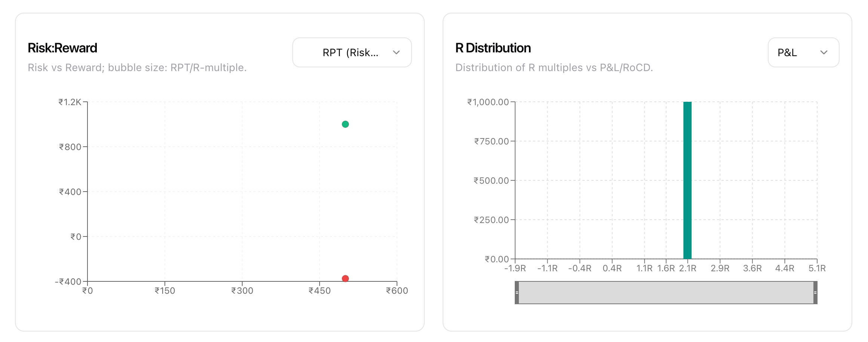Click the middle of the gray range brush
The image size is (868, 342).
coord(666,293)
